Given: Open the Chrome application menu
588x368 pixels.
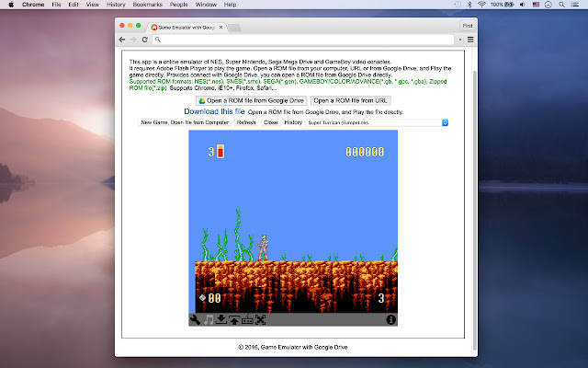Looking at the screenshot, I should point(33,5).
